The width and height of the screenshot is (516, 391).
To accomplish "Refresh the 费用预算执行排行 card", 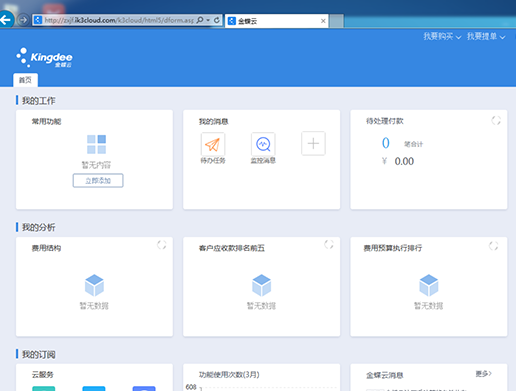I will (x=494, y=246).
